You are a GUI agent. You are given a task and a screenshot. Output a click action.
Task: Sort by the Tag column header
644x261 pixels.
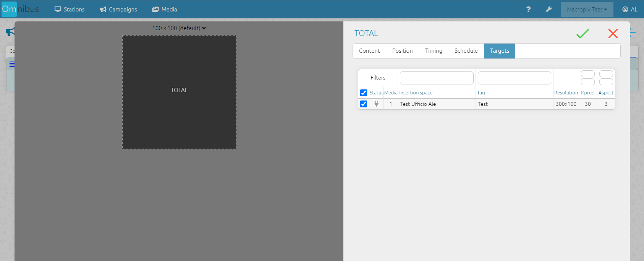(481, 93)
